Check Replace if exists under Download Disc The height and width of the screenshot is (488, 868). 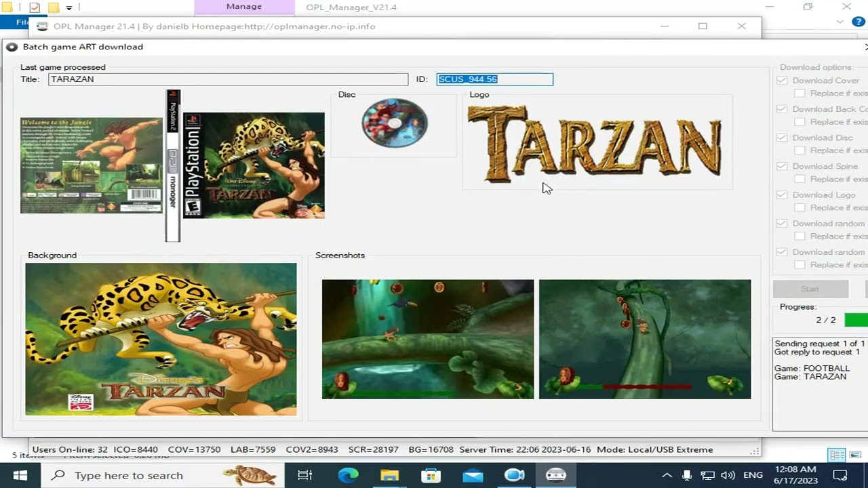click(x=800, y=150)
